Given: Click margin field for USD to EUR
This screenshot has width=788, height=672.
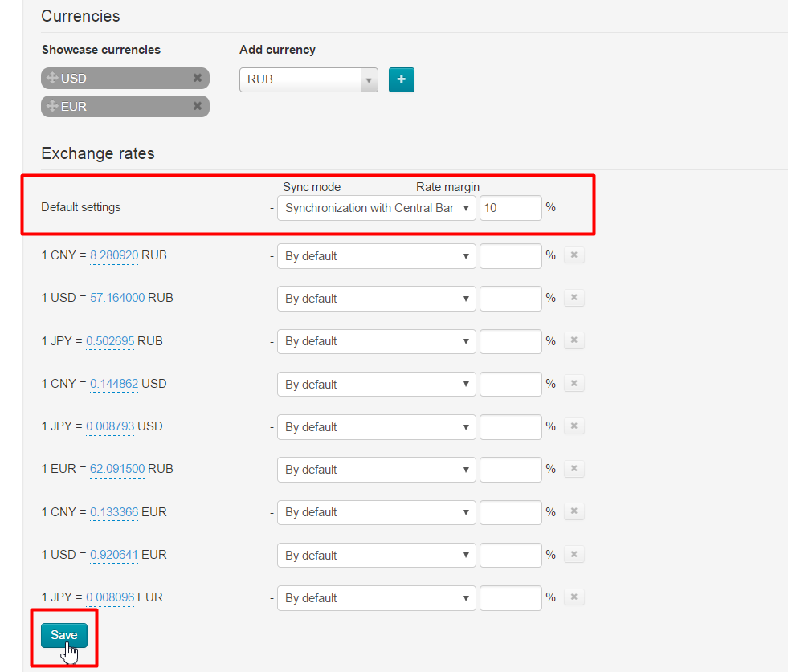Looking at the screenshot, I should point(511,556).
